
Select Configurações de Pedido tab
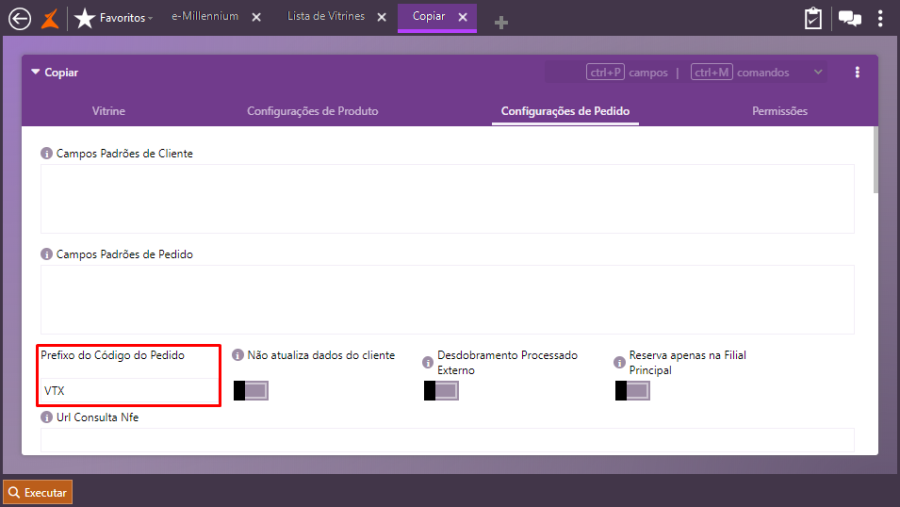point(565,111)
